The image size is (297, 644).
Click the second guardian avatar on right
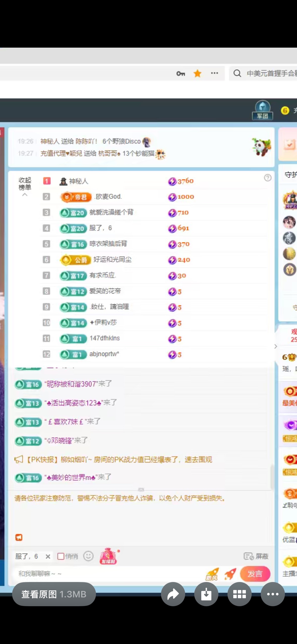(x=289, y=222)
